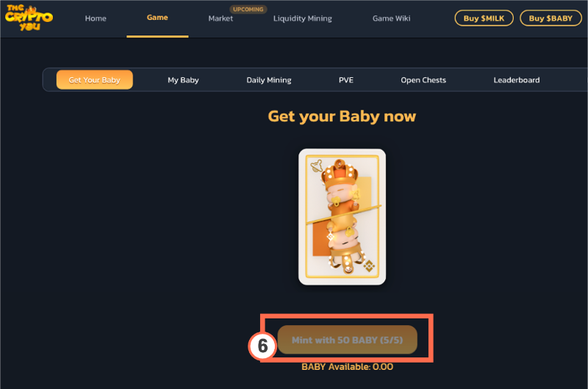Image resolution: width=588 pixels, height=389 pixels.
Task: Select the Get Your Baby tab
Action: [95, 80]
